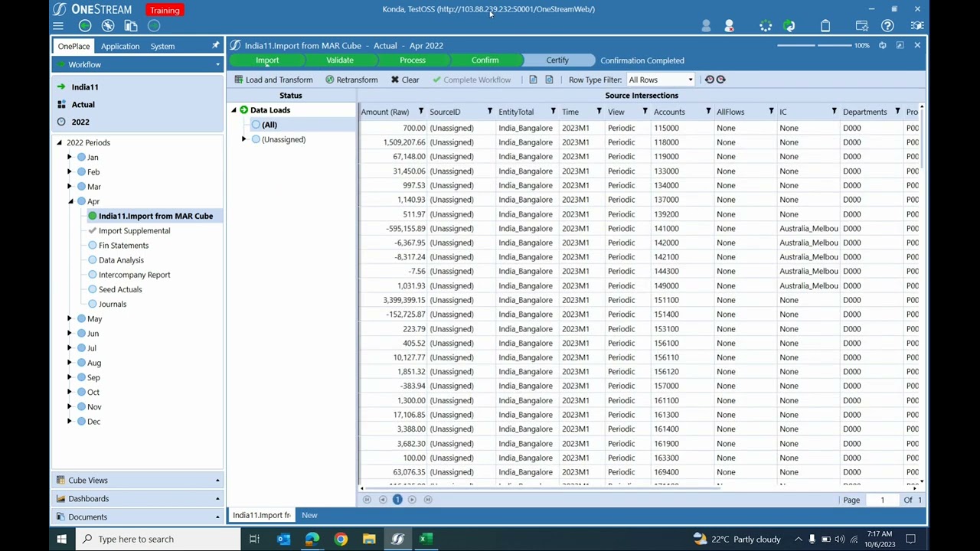Go to the first page of the grid
The image size is (980, 551).
pyautogui.click(x=367, y=500)
